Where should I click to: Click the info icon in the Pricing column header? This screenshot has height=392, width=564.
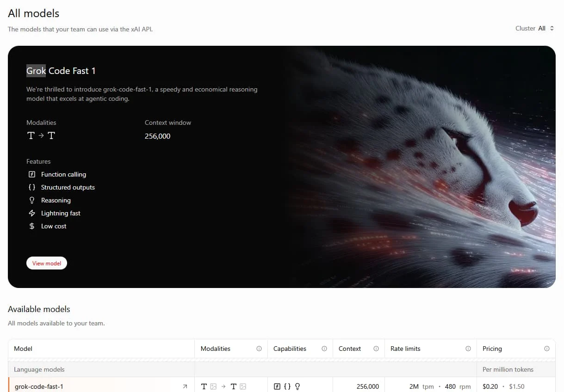tap(547, 349)
